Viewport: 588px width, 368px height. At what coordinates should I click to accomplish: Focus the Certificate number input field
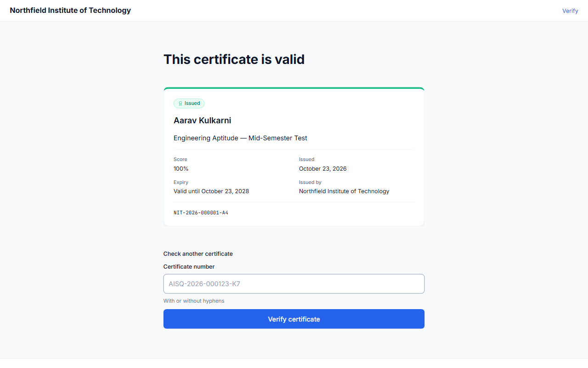294,284
